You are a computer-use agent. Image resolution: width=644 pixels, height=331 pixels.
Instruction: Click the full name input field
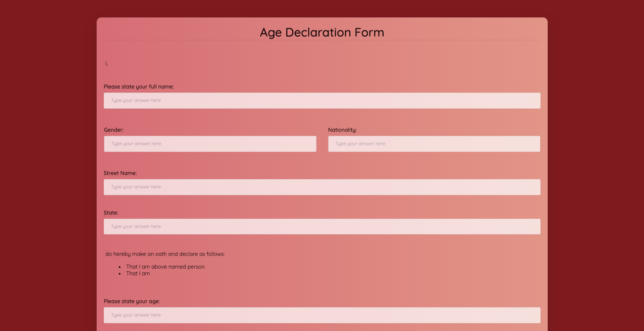pyautogui.click(x=321, y=100)
